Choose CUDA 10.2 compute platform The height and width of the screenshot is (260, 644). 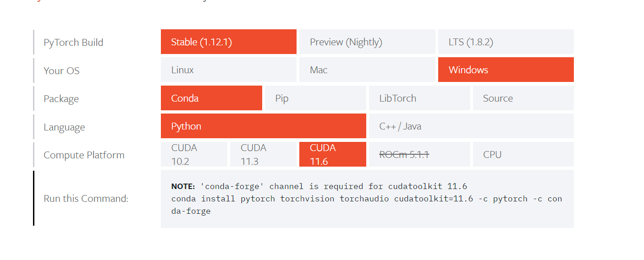(194, 154)
